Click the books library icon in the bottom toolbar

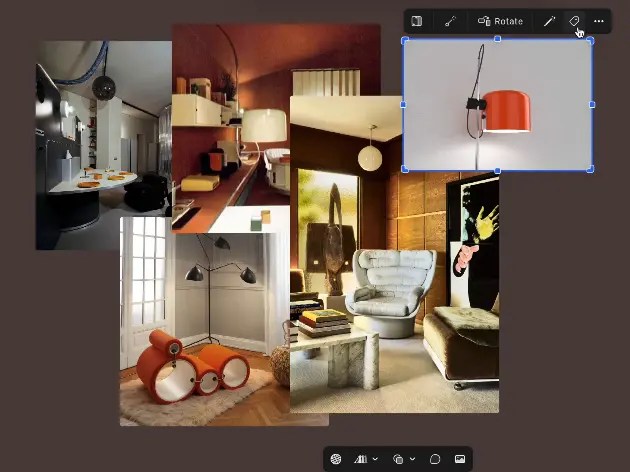pyautogui.click(x=361, y=459)
